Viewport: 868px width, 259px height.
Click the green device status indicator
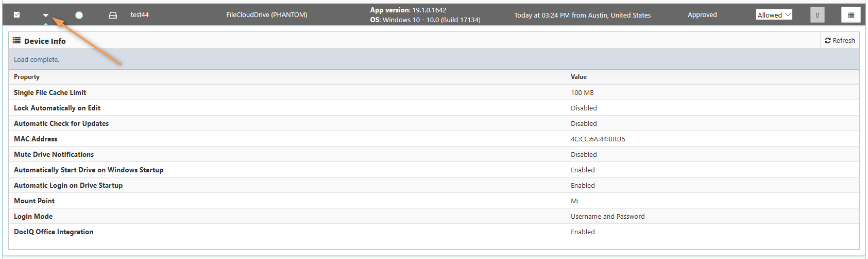(x=79, y=15)
